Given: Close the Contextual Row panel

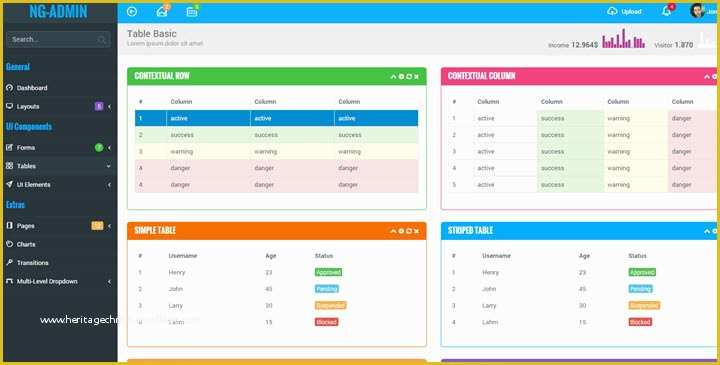Looking at the screenshot, I should [x=416, y=77].
